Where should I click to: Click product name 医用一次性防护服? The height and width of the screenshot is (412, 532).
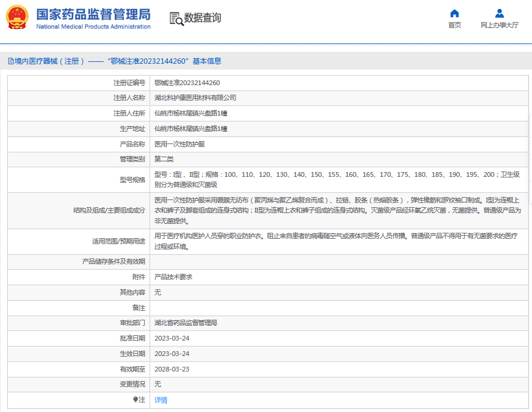click(x=179, y=144)
